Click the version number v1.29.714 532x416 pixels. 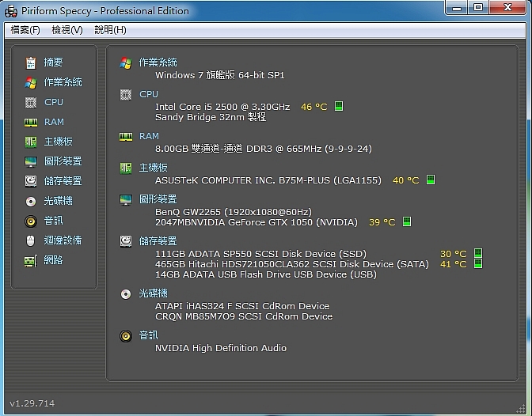coord(32,403)
